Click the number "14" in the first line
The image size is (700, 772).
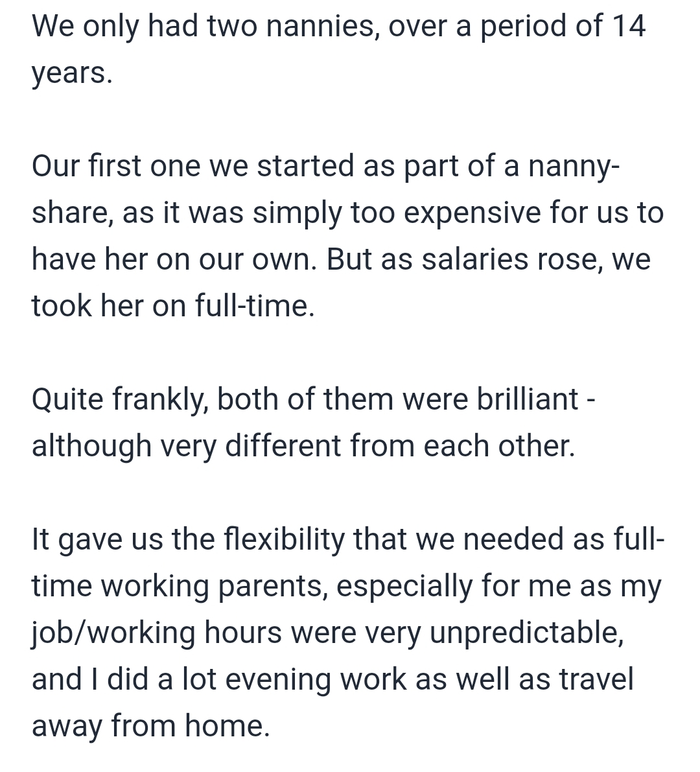pyautogui.click(x=629, y=25)
